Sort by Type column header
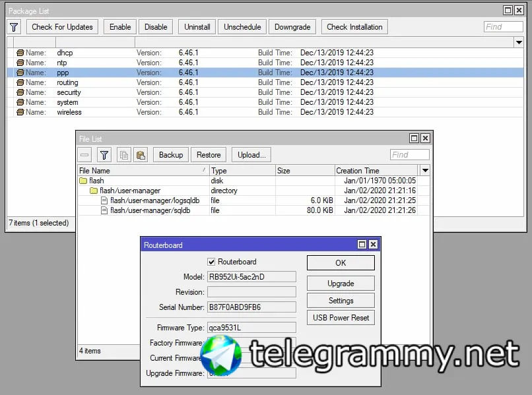Screen dimensions: 532x395 [x=242, y=171]
